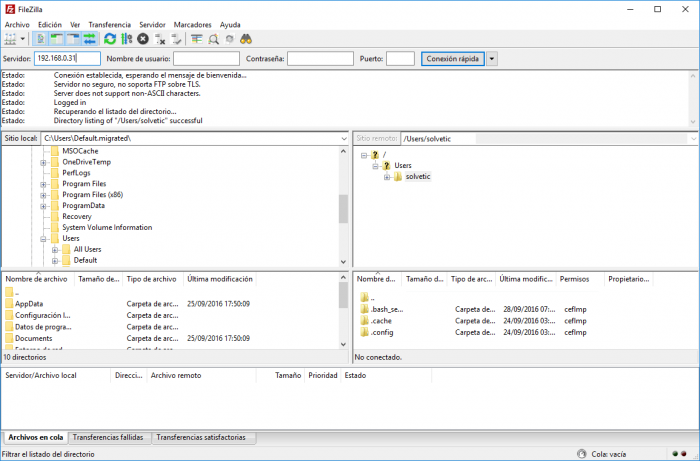Screen dimensions: 700x461
Task: Refresh the file and folder lists
Action: [110, 39]
